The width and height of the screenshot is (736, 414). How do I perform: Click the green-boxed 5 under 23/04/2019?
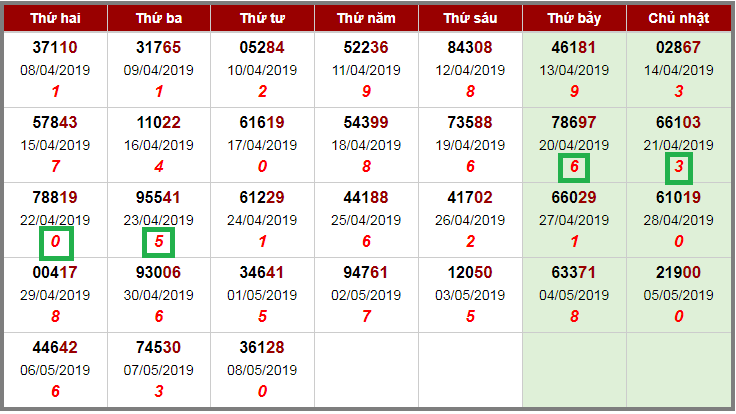click(159, 242)
